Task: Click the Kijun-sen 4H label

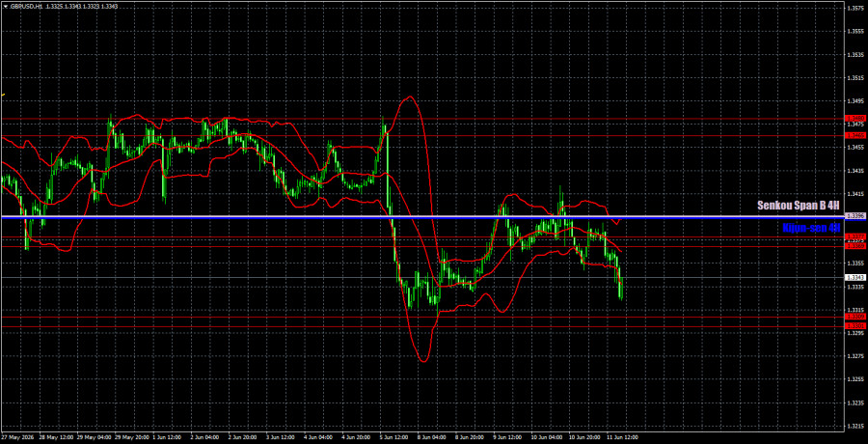Action: coord(811,227)
